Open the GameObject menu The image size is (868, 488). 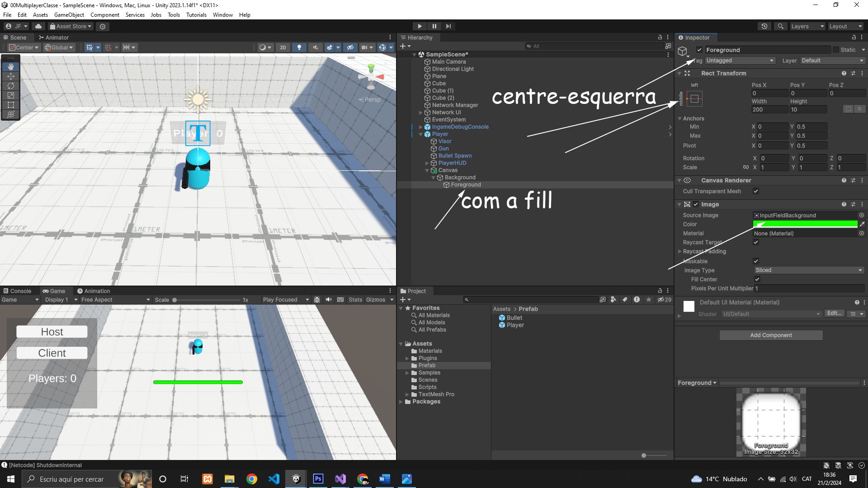tap(69, 15)
